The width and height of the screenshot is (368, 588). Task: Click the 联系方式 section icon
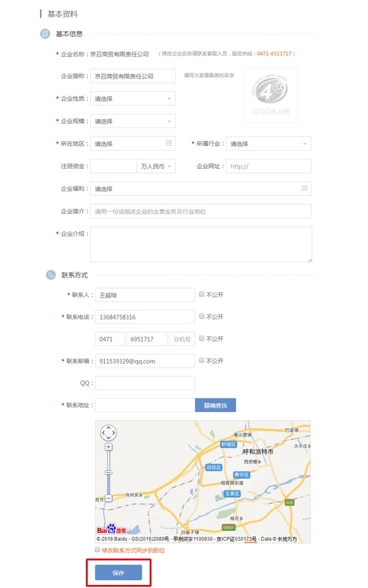pos(51,275)
